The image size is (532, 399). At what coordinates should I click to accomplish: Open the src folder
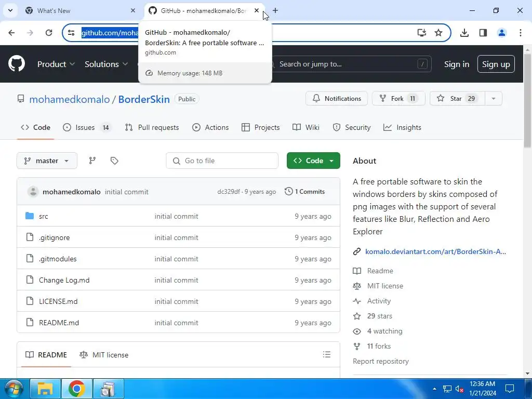[44, 216]
